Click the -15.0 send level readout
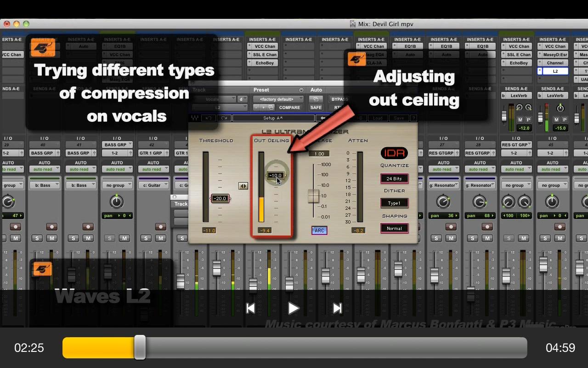Screen dimensions: 588x368 (560, 128)
